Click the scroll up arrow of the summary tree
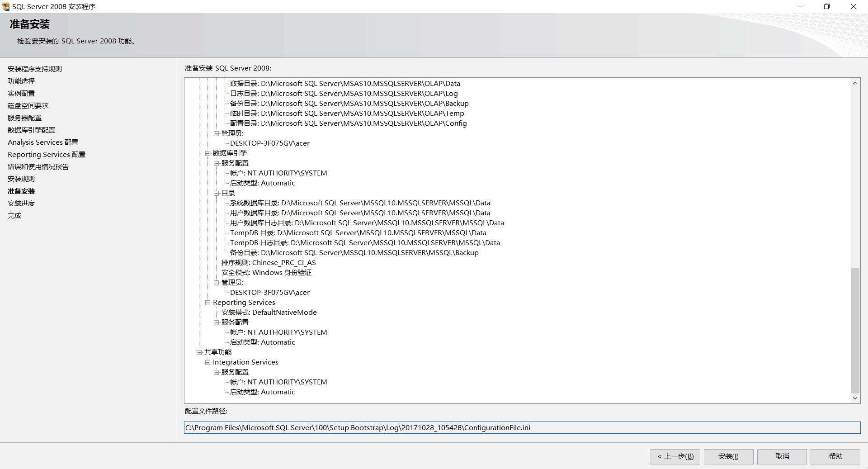The height and width of the screenshot is (469, 868). (855, 83)
